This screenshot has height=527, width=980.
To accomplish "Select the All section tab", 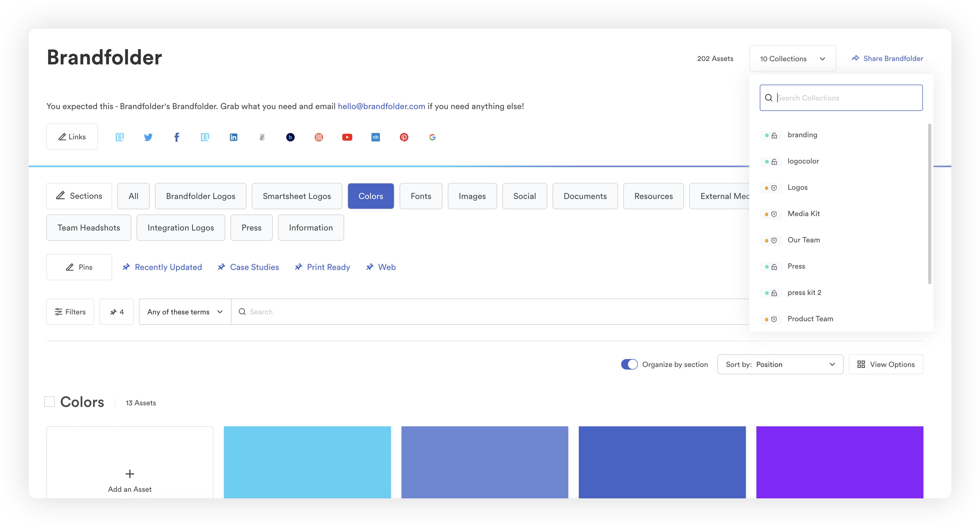I will pyautogui.click(x=133, y=196).
